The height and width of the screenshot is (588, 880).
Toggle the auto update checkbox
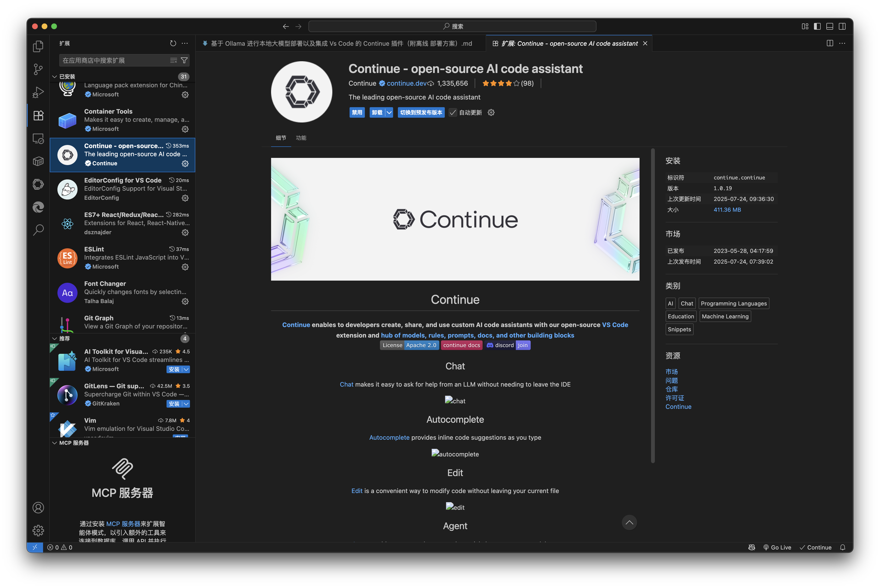453,112
